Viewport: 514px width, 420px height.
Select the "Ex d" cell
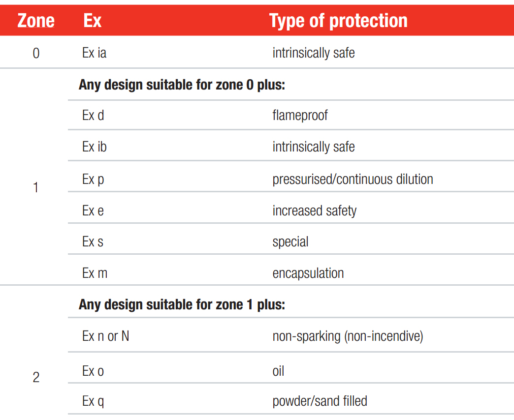[x=93, y=116]
